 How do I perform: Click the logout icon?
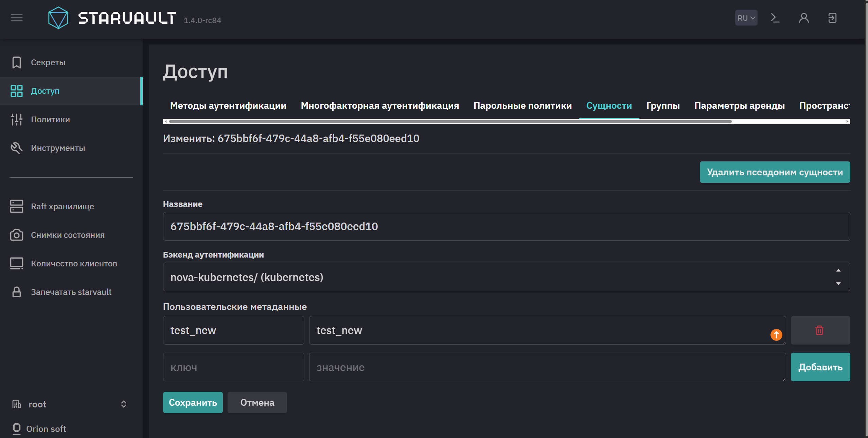click(x=832, y=18)
